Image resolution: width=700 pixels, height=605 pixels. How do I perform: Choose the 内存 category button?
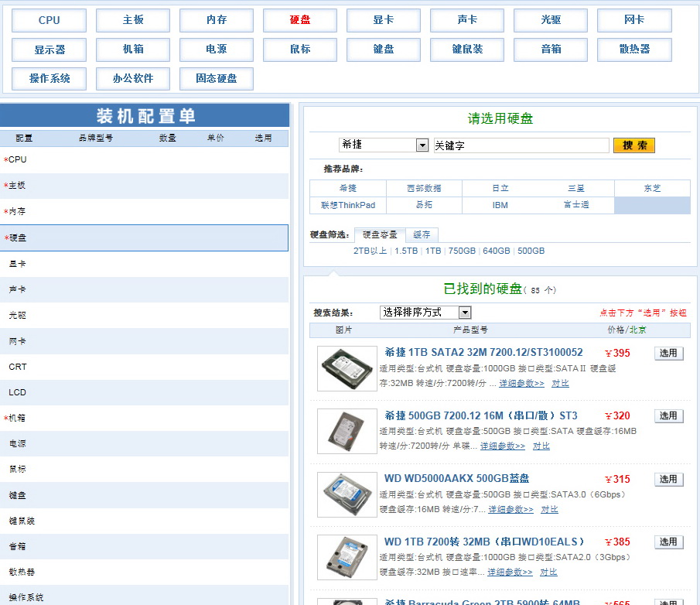click(x=217, y=20)
